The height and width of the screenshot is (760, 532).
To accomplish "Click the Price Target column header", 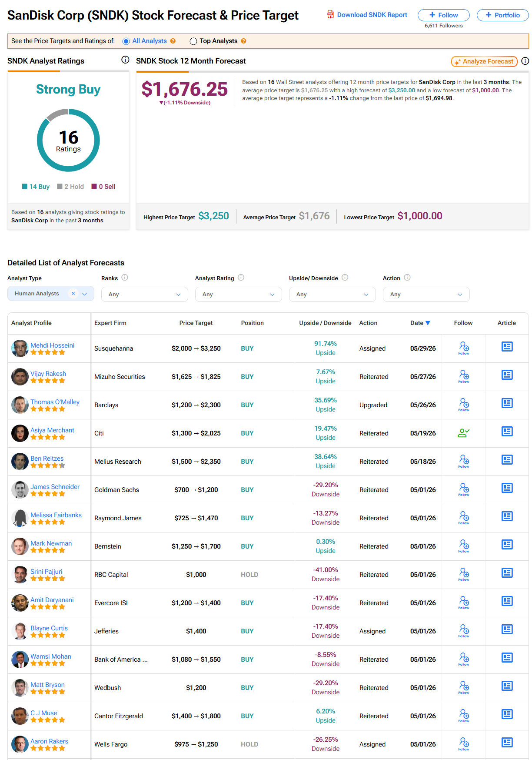I will [196, 323].
